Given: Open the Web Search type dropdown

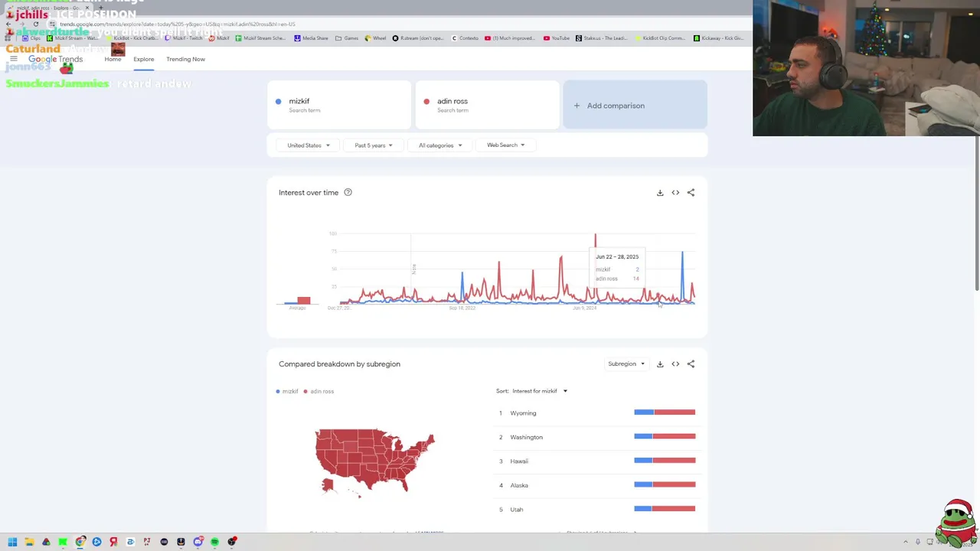Looking at the screenshot, I should pos(505,145).
